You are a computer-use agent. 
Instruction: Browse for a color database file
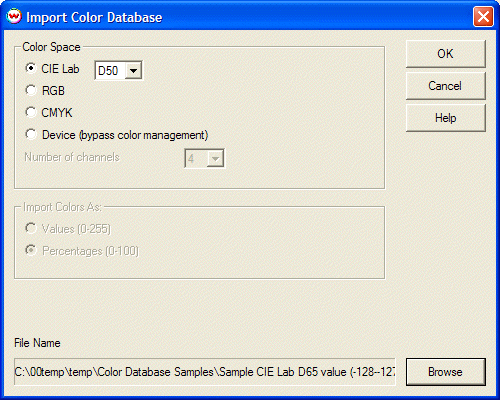pyautogui.click(x=446, y=372)
